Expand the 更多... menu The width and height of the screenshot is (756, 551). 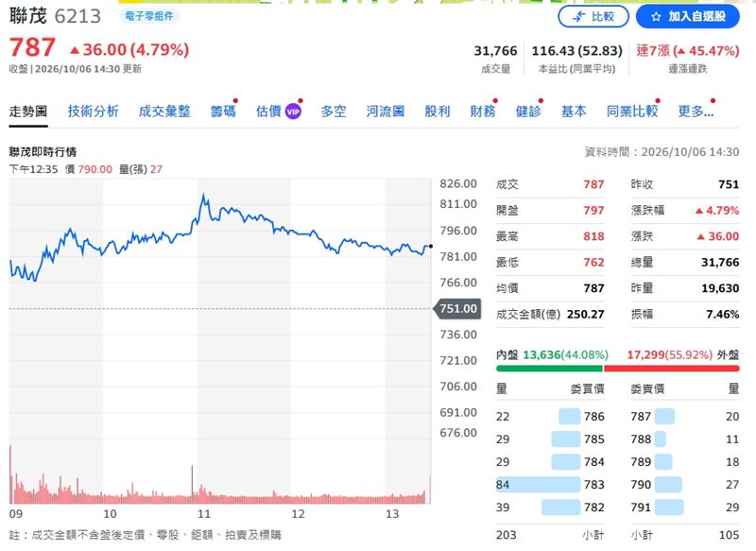696,112
